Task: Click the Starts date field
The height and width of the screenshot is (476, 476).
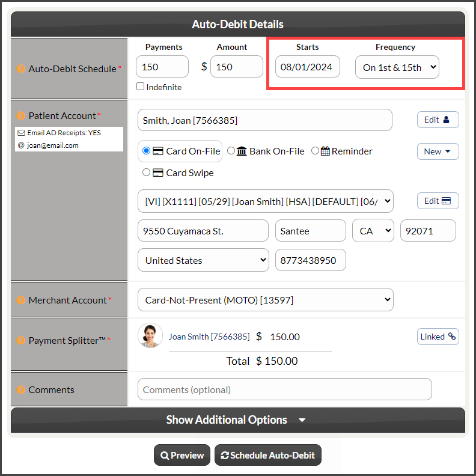Action: (x=307, y=67)
